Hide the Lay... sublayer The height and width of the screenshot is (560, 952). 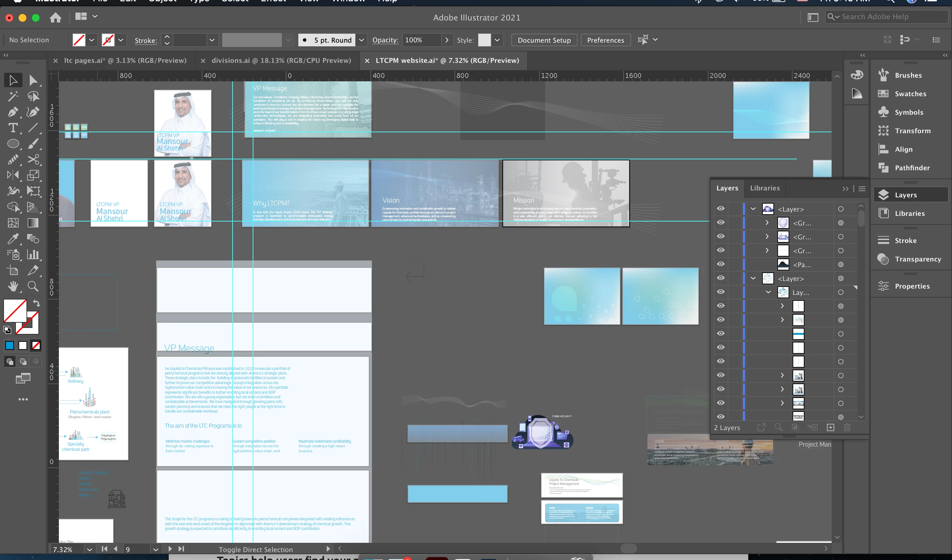pyautogui.click(x=721, y=292)
